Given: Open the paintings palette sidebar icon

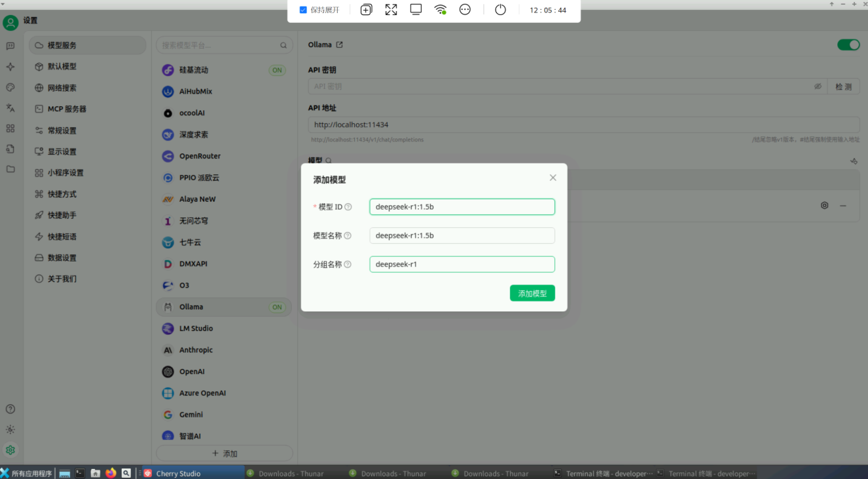Looking at the screenshot, I should coord(10,87).
